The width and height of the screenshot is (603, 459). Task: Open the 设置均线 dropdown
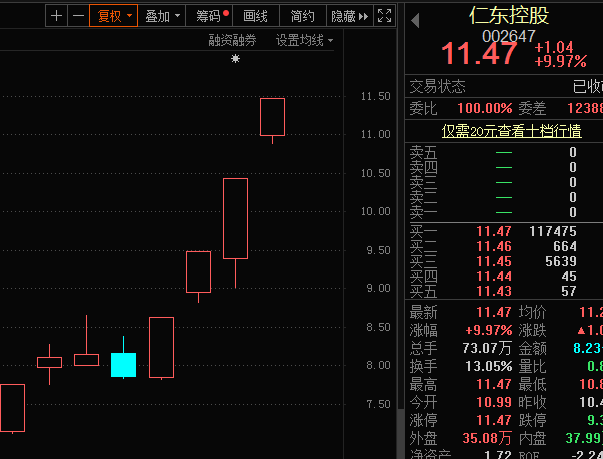(x=304, y=40)
